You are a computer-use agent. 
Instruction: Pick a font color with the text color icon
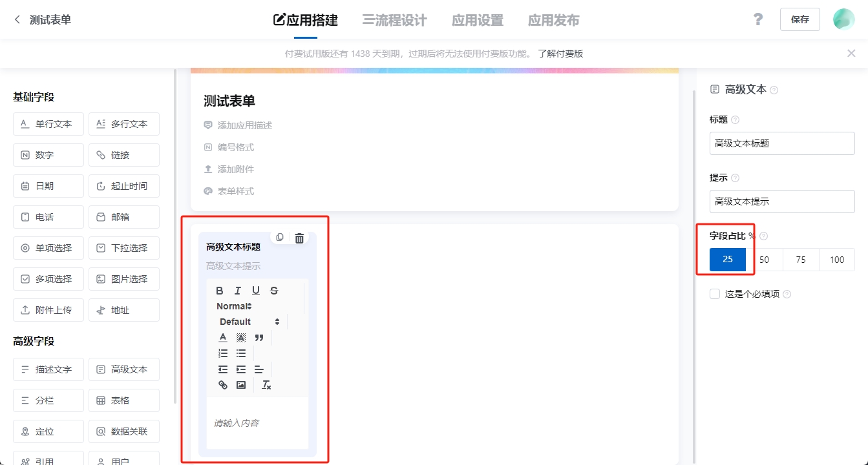[223, 337]
